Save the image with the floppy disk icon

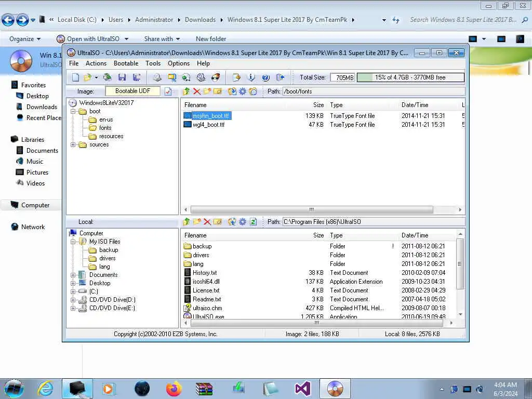click(122, 77)
